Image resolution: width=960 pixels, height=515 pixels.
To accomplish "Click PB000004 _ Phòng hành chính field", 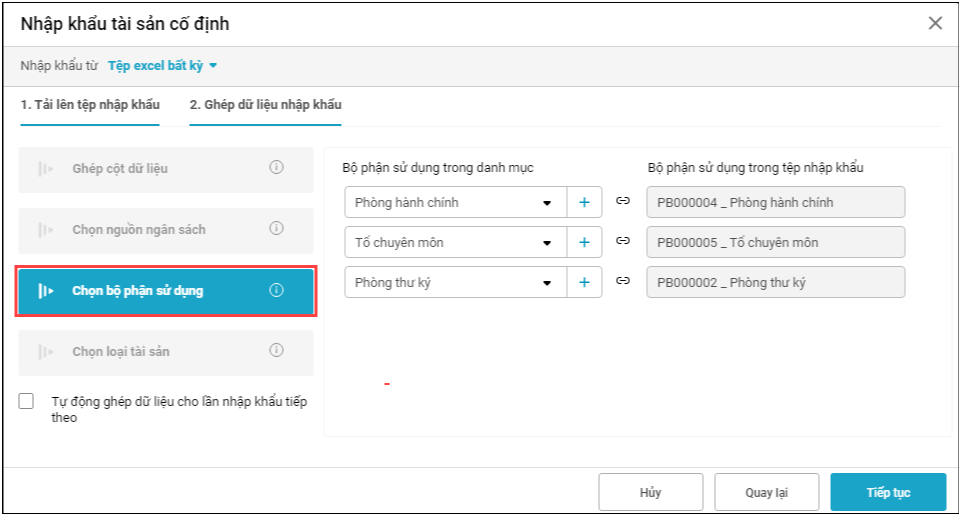I will point(775,202).
